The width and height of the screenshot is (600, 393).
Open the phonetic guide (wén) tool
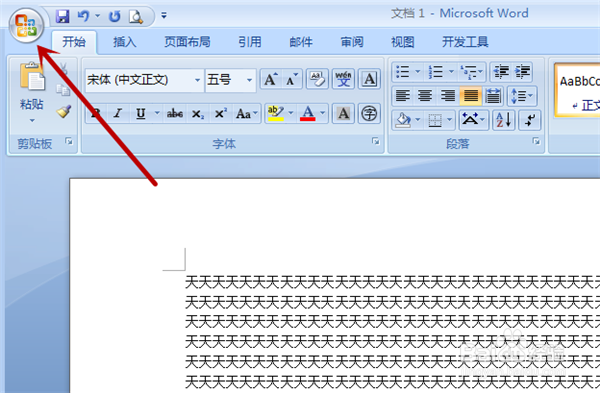(x=343, y=79)
